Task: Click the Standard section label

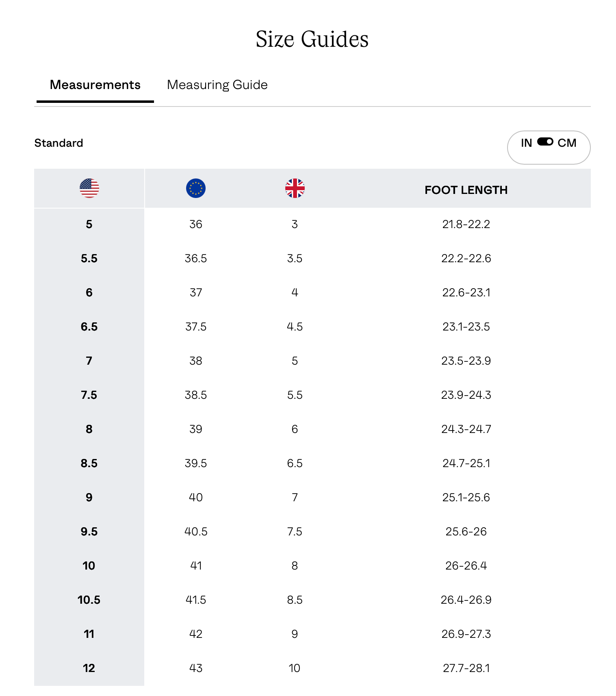Action: click(59, 143)
